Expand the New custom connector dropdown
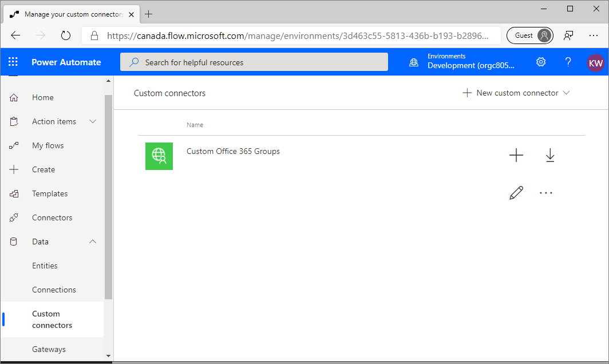Image resolution: width=609 pixels, height=364 pixels. (x=566, y=92)
